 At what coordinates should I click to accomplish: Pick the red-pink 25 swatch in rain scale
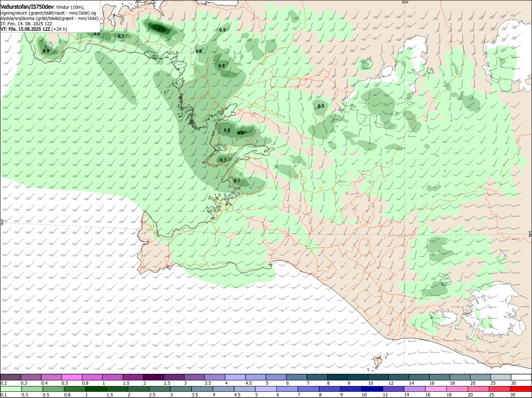pos(500,389)
